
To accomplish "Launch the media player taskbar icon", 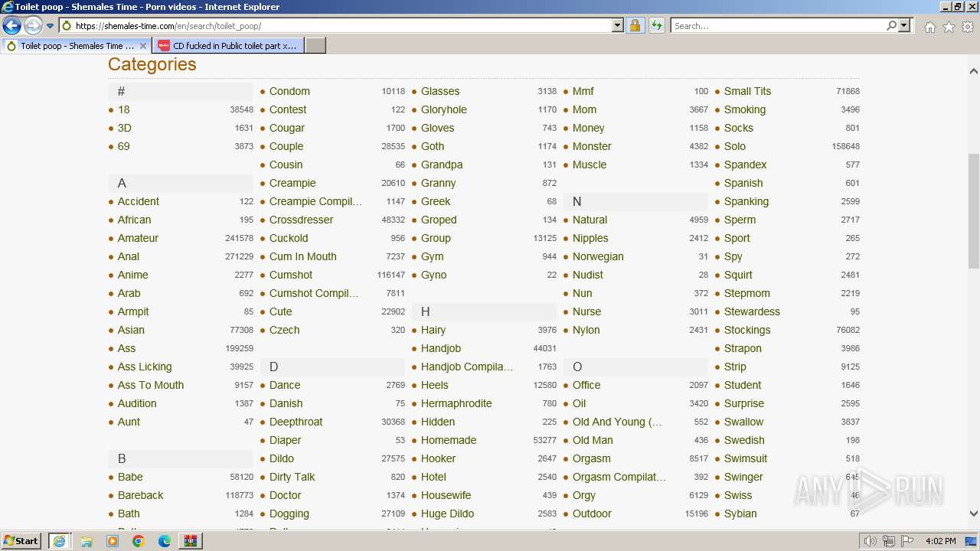I will click(x=113, y=541).
